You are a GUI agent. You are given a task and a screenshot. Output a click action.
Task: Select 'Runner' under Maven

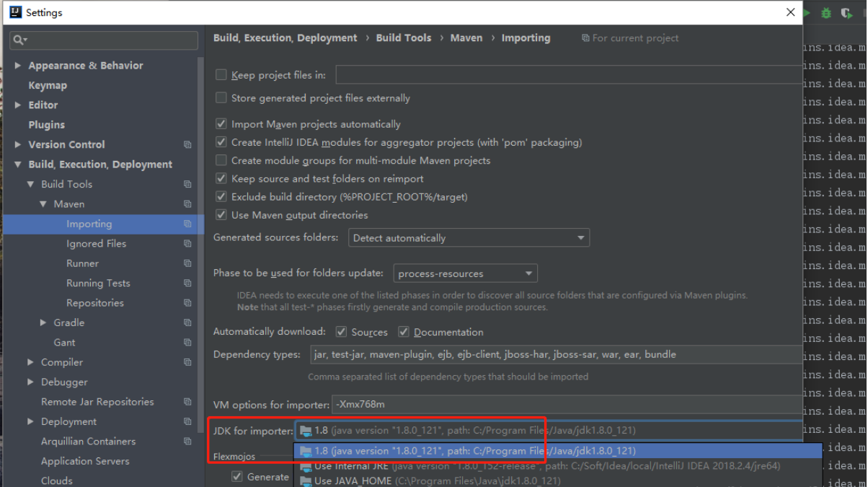click(82, 264)
